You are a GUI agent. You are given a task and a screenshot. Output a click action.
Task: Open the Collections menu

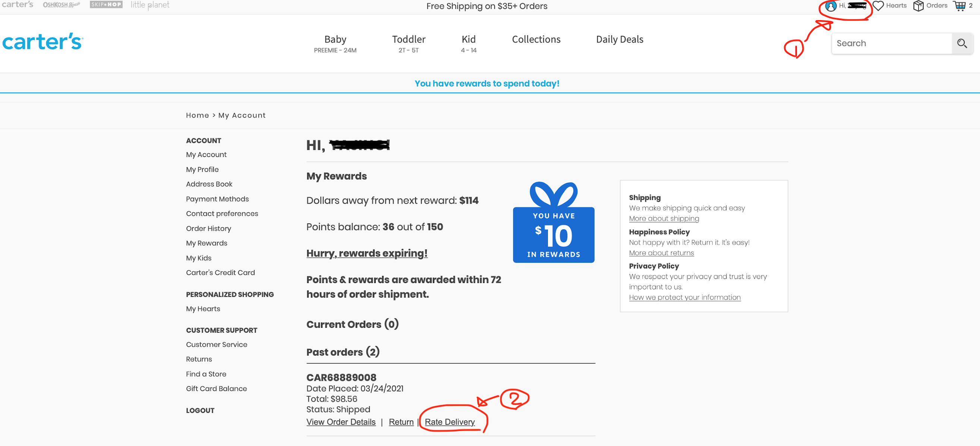536,39
